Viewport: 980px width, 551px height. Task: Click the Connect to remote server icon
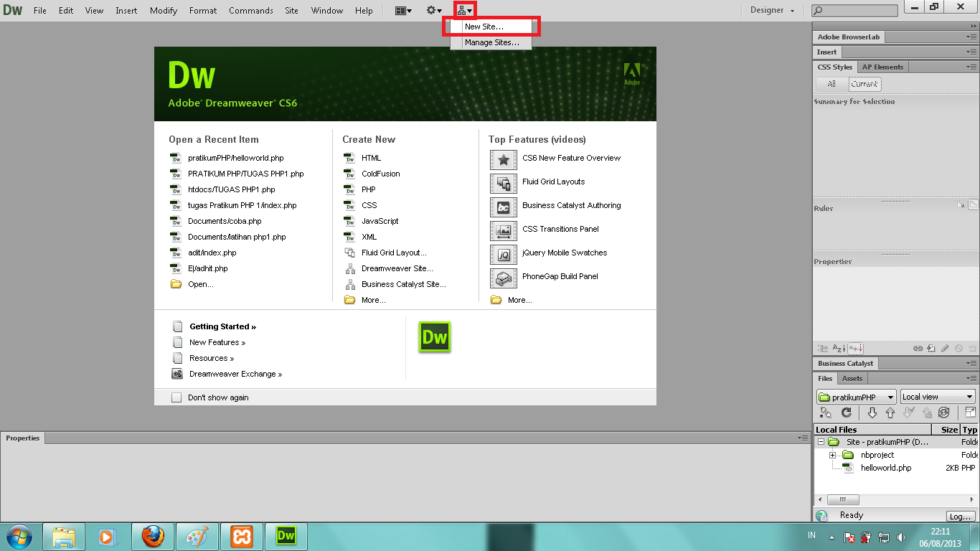(x=826, y=413)
